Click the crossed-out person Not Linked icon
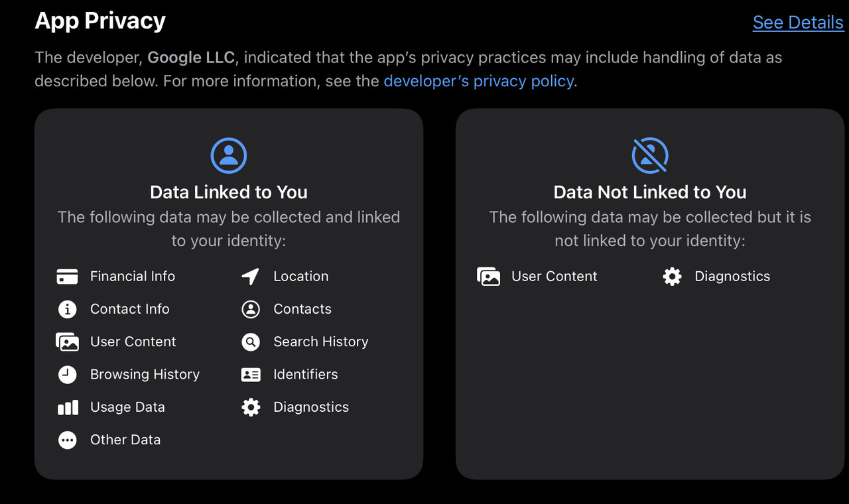Image resolution: width=849 pixels, height=504 pixels. 650,156
